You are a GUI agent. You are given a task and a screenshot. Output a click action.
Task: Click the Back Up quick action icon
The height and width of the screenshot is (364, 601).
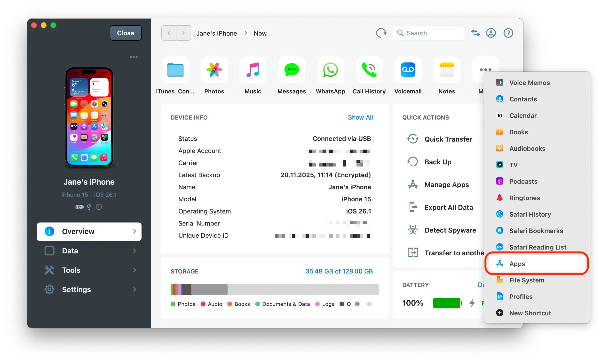413,161
